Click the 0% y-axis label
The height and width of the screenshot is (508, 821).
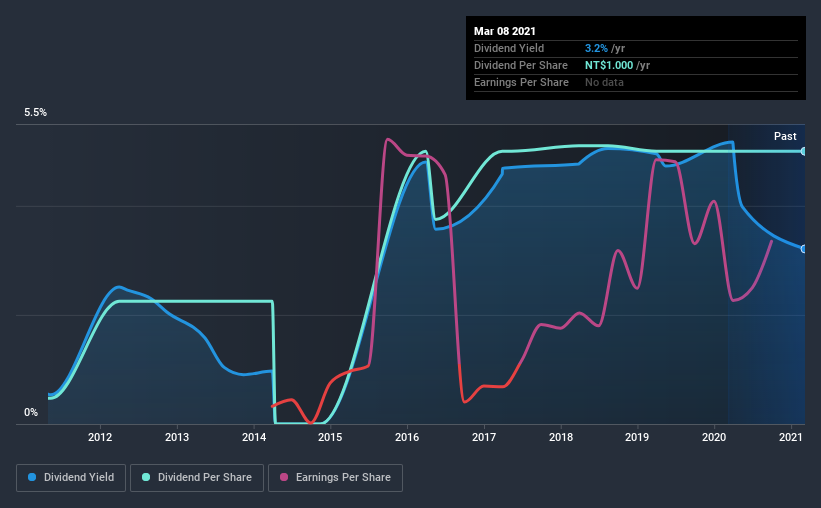[31, 412]
